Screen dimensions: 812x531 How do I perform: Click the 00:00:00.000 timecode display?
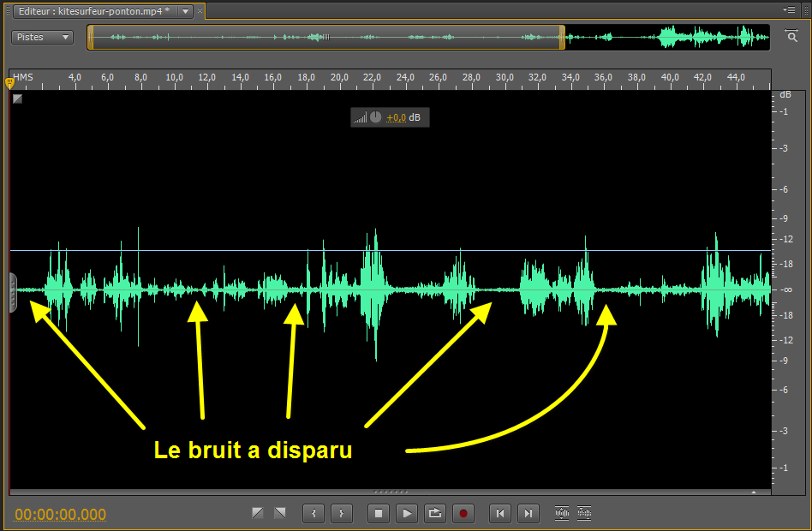tap(61, 515)
